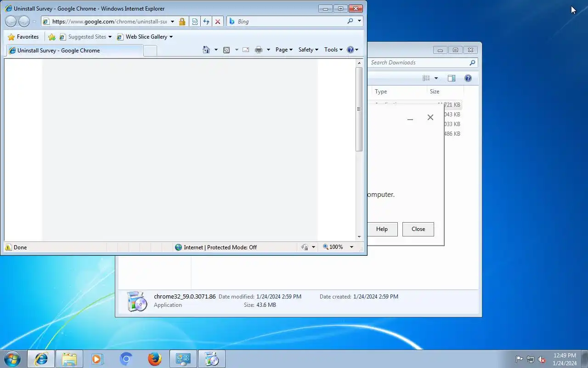
Task: Go forward with the IE Forward arrow
Action: coord(24,21)
